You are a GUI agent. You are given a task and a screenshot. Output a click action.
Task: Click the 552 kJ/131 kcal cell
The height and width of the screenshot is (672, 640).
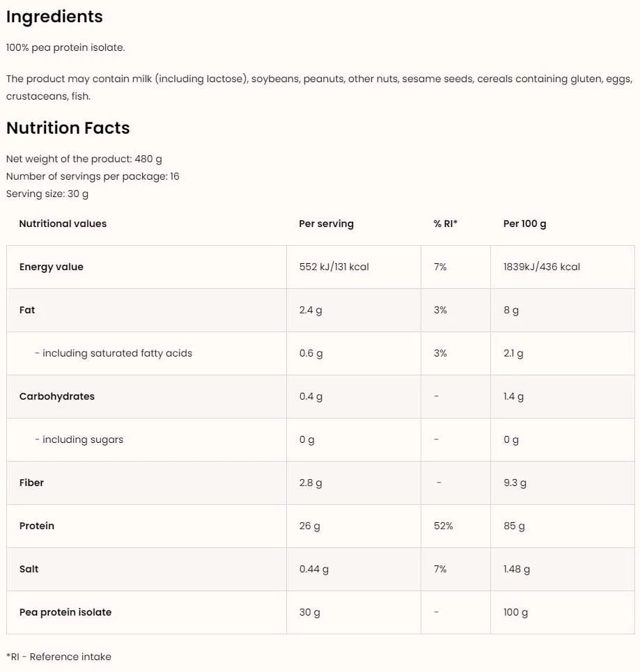point(334,267)
